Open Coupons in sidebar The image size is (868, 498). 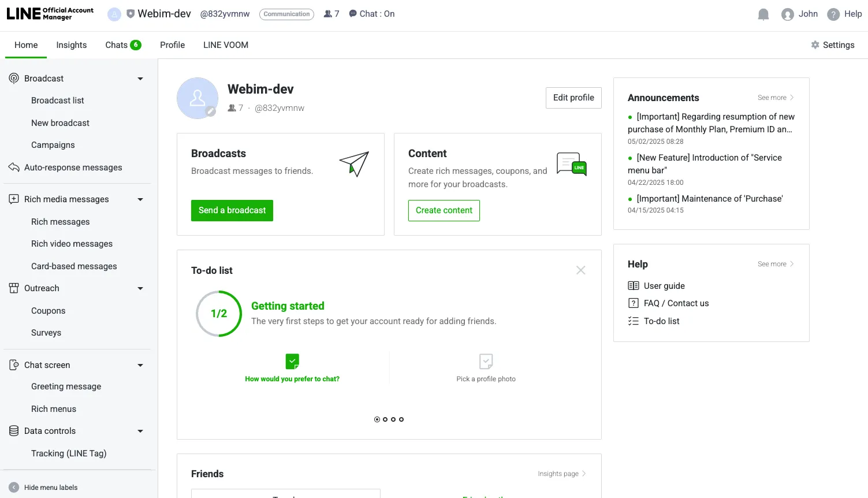coord(49,311)
